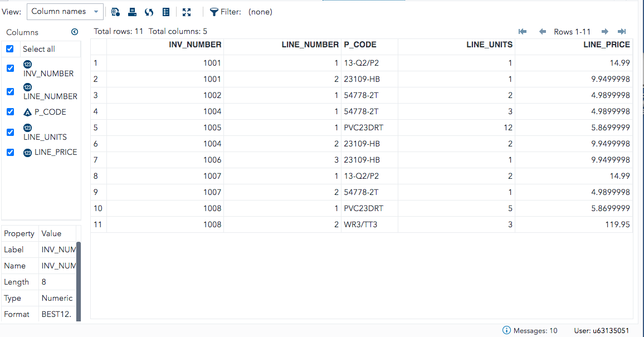Maximize the table view

pos(187,12)
